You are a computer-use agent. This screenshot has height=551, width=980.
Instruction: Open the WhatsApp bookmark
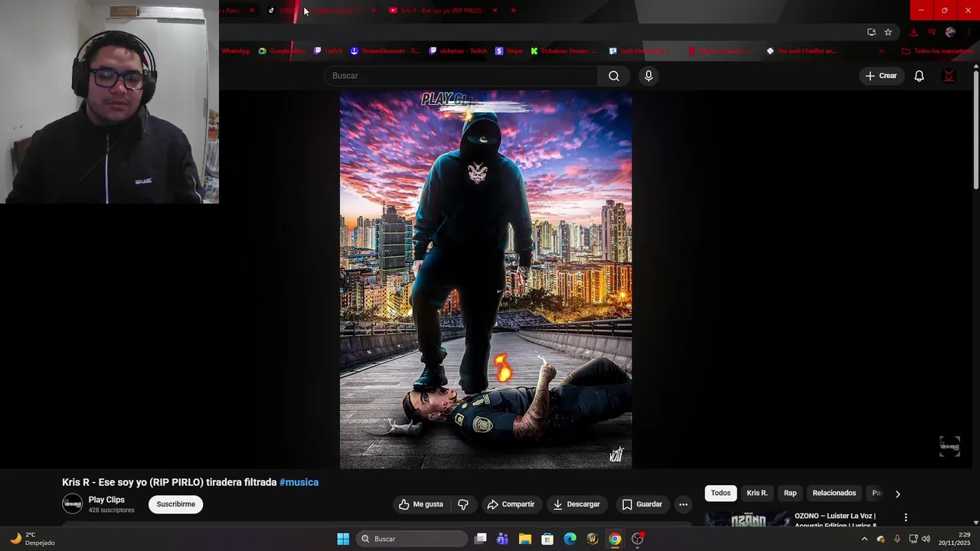pos(236,51)
